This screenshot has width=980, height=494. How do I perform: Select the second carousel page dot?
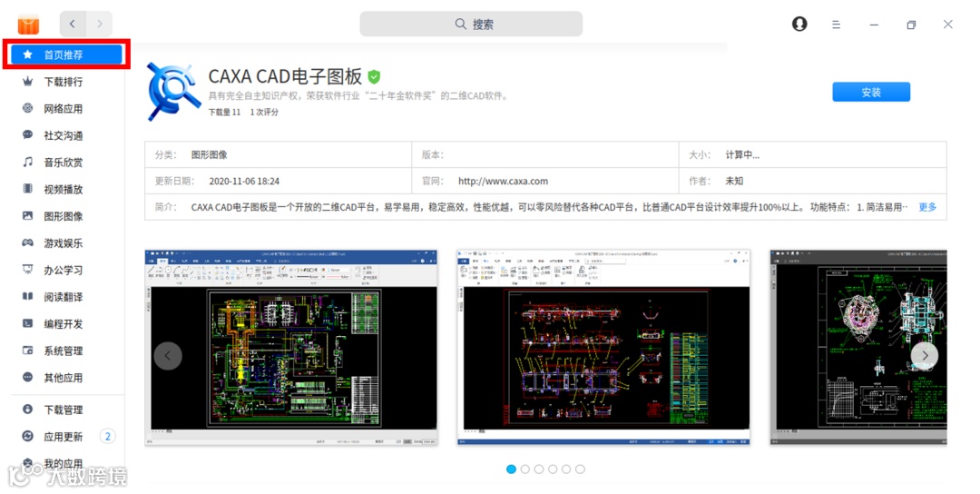(525, 469)
